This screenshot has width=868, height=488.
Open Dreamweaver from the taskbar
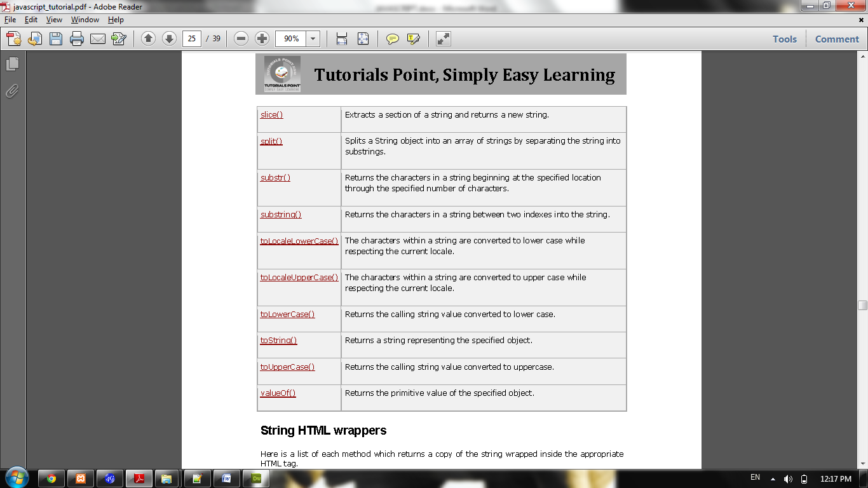(257, 478)
